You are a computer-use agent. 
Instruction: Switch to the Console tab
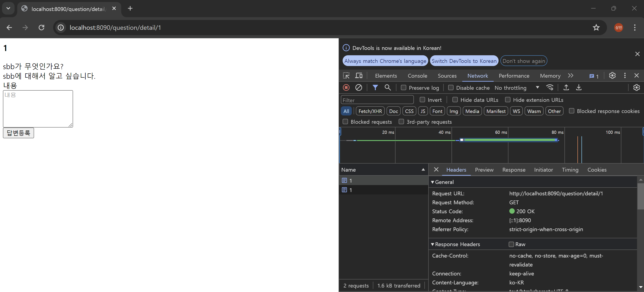pyautogui.click(x=417, y=76)
